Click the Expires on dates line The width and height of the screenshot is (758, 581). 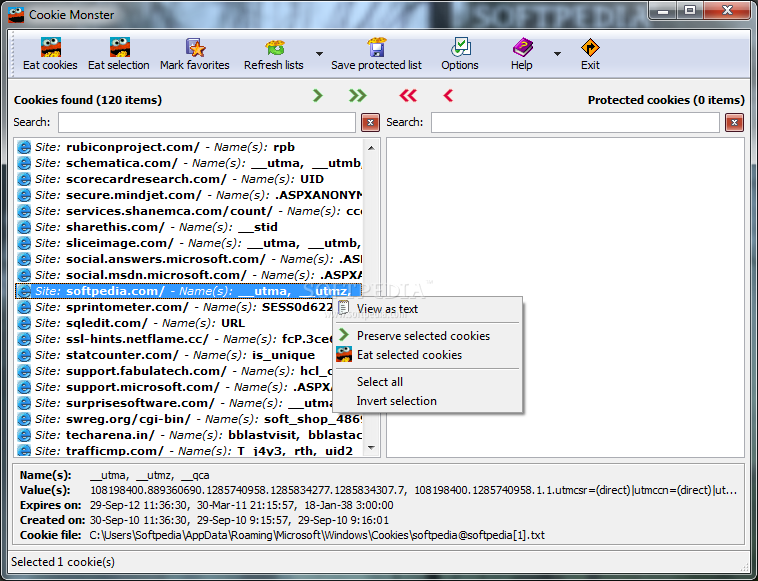click(x=241, y=505)
